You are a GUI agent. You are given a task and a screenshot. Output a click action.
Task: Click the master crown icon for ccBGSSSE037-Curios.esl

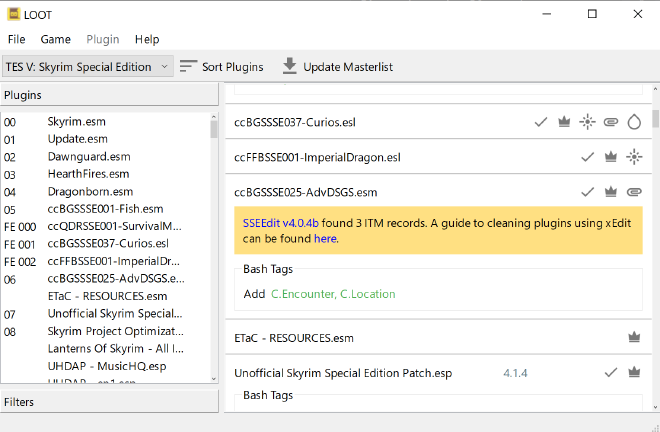(564, 122)
